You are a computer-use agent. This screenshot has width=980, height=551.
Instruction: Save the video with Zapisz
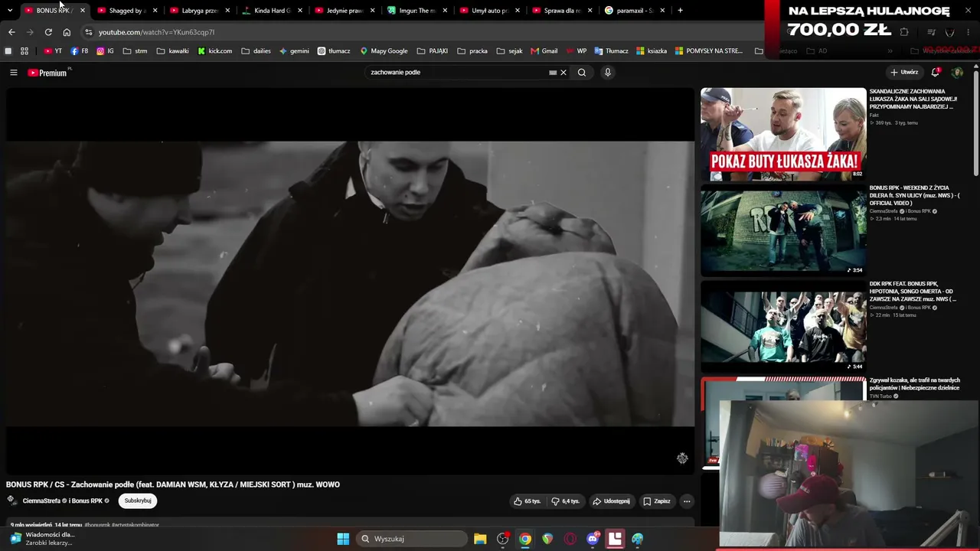[657, 501]
